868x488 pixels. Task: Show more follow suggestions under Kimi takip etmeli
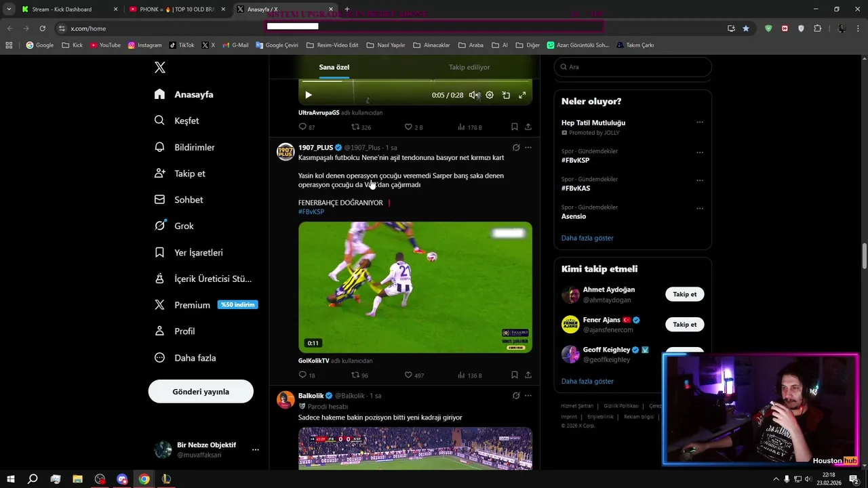[587, 381]
